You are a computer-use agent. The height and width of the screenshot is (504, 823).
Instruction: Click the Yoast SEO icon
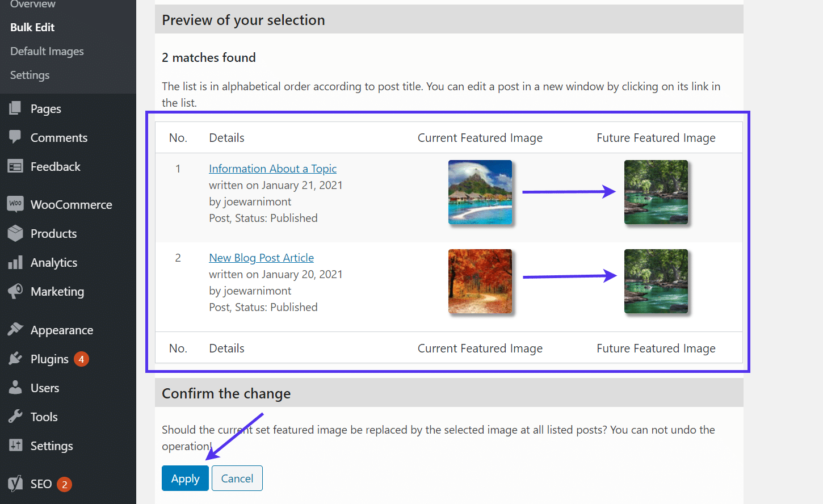[15, 484]
